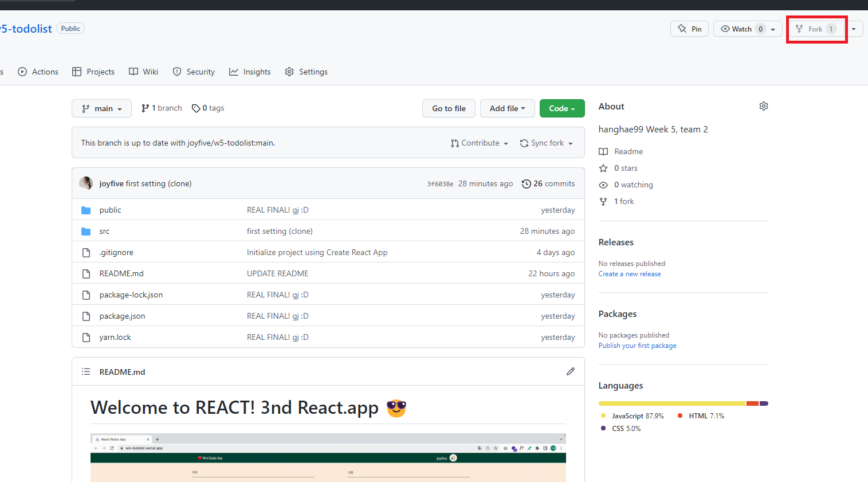Screen dimensions: 868x482
Task: Open the Watch notifications dropdown
Action: 748,29
